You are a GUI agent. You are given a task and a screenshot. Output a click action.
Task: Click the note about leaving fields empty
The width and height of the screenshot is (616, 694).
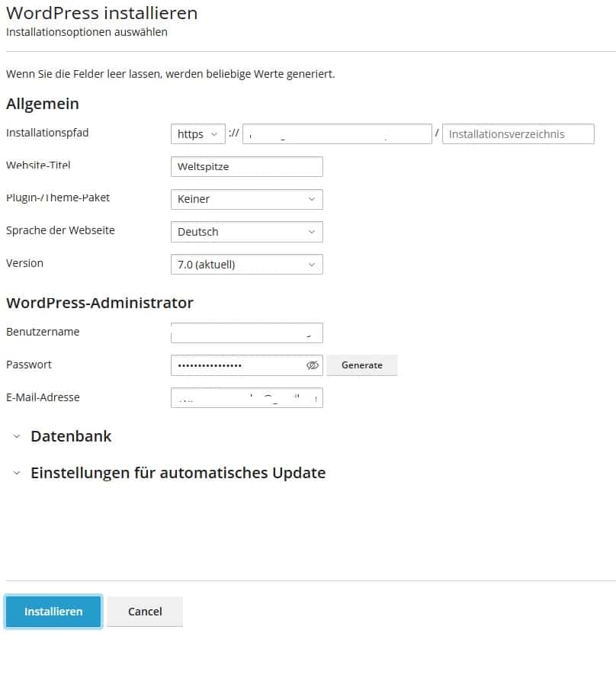[171, 74]
